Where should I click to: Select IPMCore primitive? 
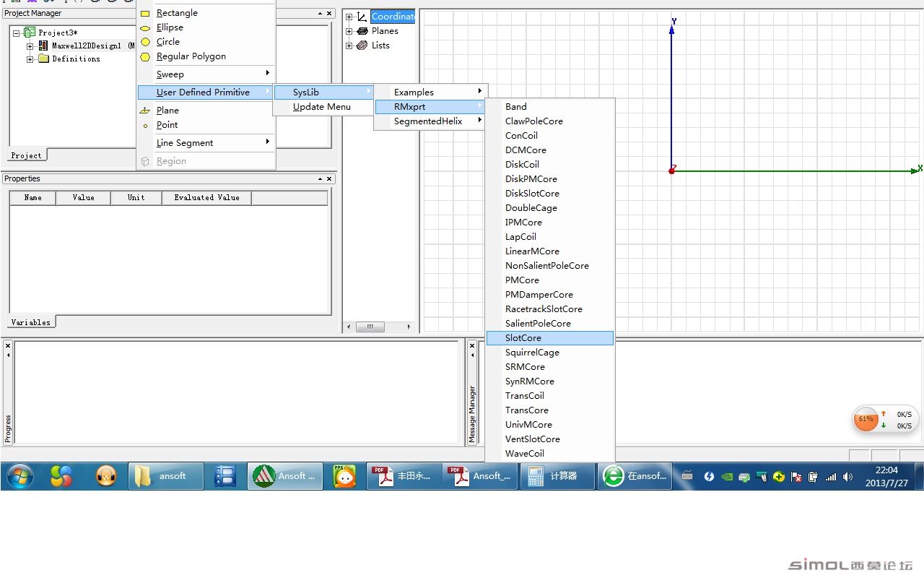[550, 223]
